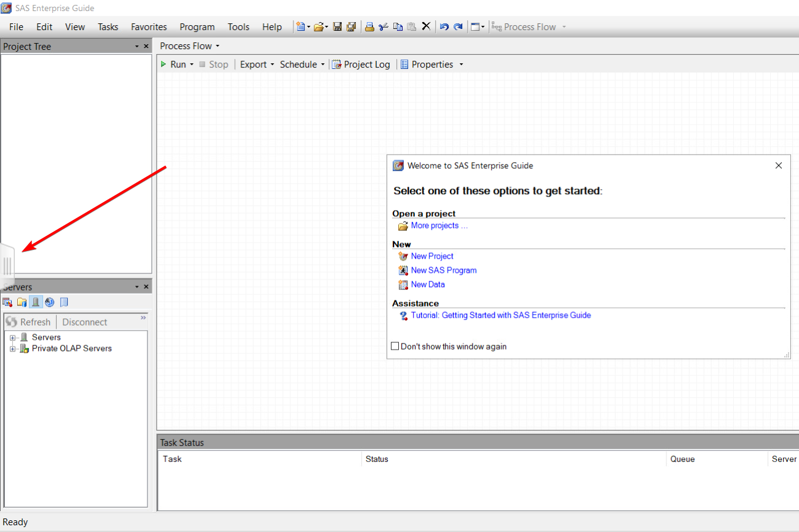Open the Project Tree pane options arrow
Image resolution: width=799 pixels, height=532 pixels.
click(x=137, y=47)
